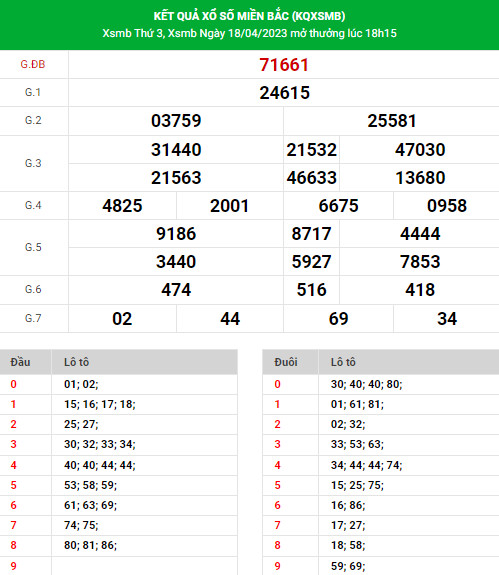Screen dimensions: 499x575
Task: Click G.4 number 4825
Action: click(122, 206)
